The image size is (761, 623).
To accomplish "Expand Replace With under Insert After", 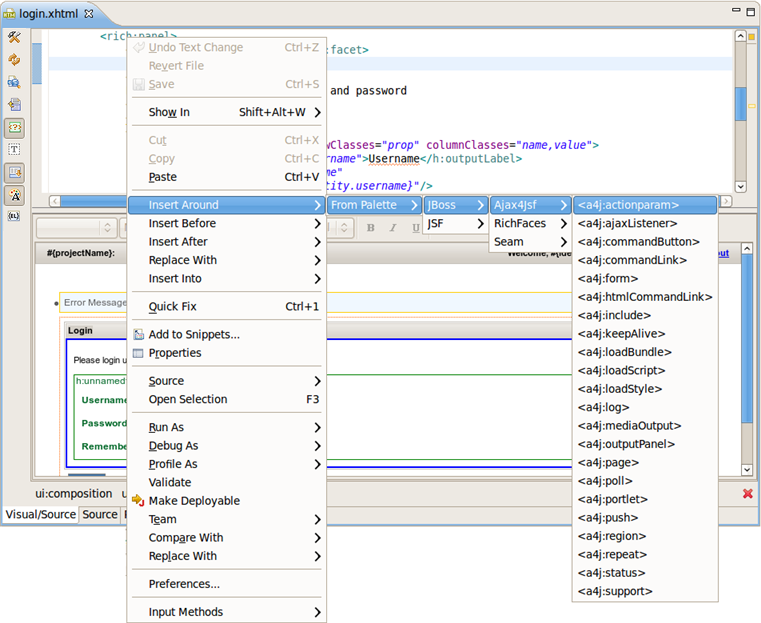I will coord(227,260).
